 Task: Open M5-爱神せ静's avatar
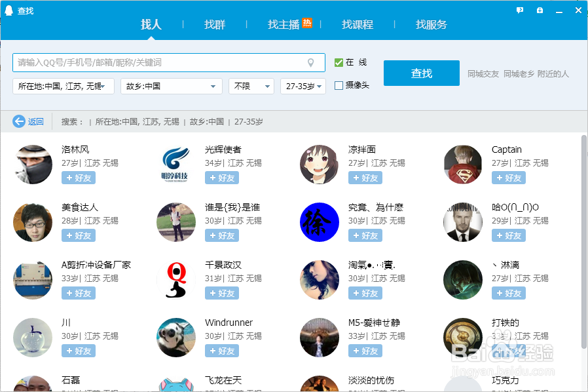[x=320, y=338]
